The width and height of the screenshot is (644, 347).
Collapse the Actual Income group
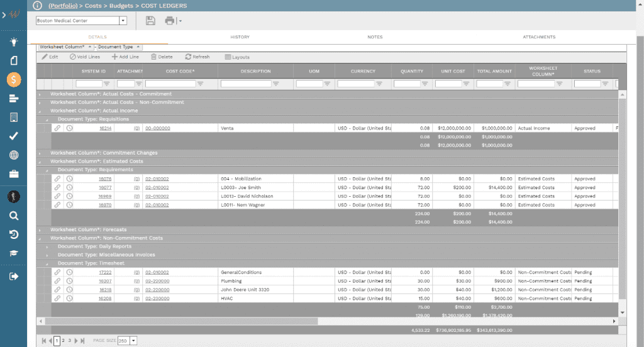click(40, 111)
